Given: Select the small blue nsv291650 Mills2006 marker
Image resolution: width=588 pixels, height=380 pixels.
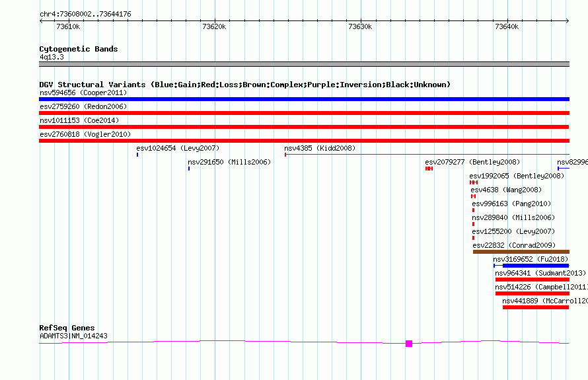Looking at the screenshot, I should coord(189,169).
